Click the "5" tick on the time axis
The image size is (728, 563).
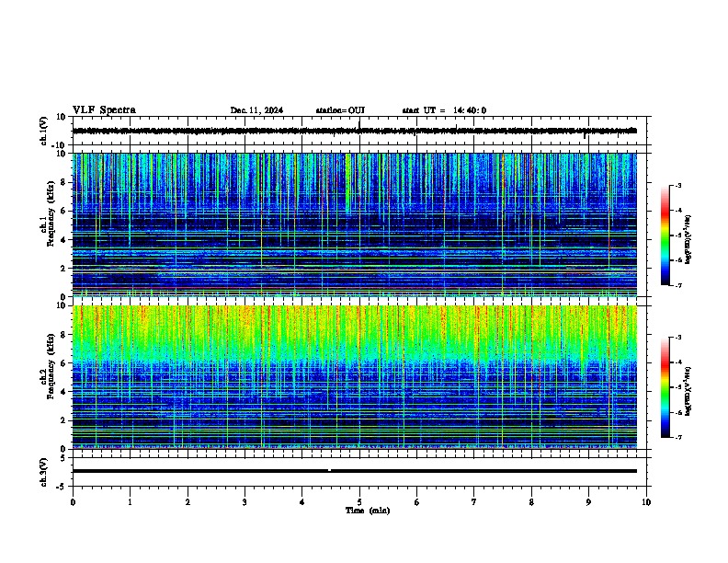click(359, 502)
